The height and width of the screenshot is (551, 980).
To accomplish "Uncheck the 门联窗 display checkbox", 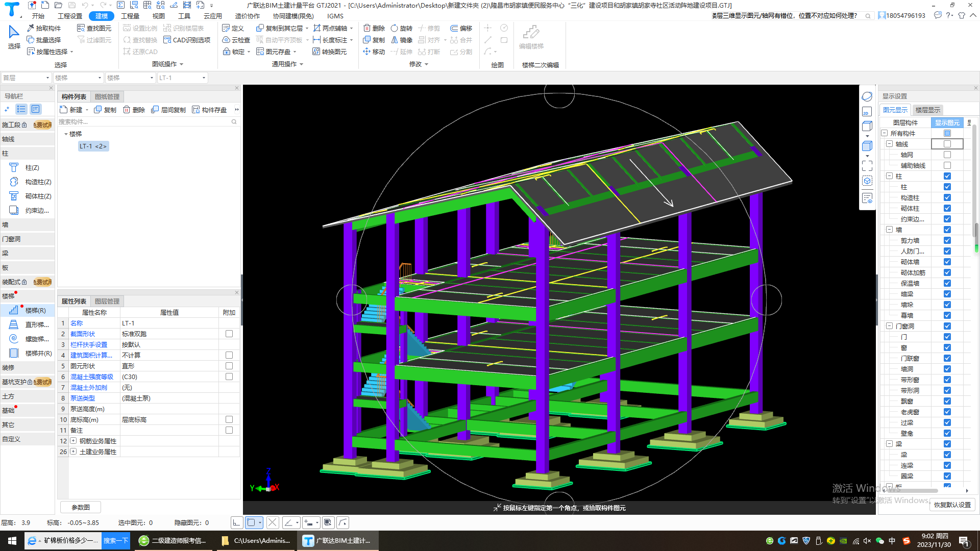I will click(x=947, y=358).
